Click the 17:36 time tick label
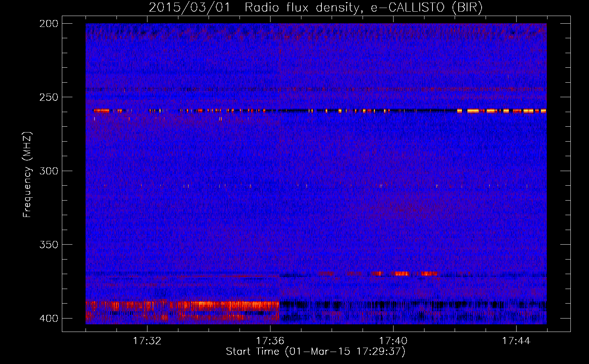Screen dimensions: 589x364 tap(270, 341)
